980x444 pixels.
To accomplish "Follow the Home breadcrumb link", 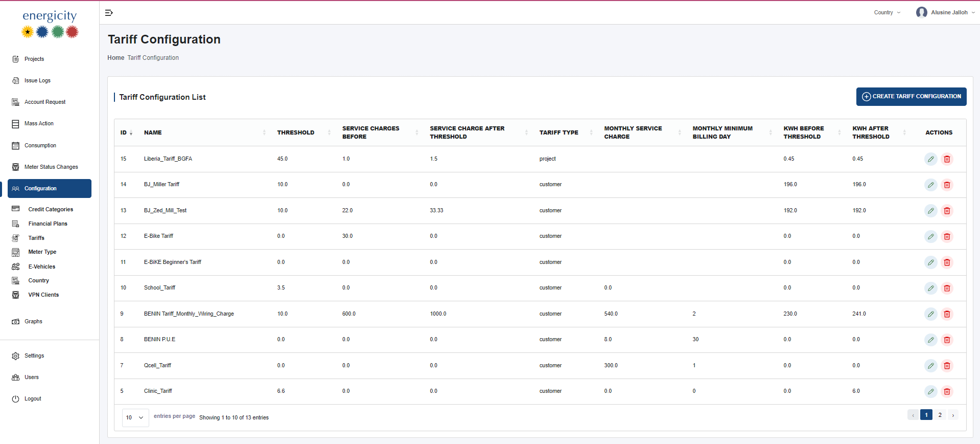I will tap(115, 58).
